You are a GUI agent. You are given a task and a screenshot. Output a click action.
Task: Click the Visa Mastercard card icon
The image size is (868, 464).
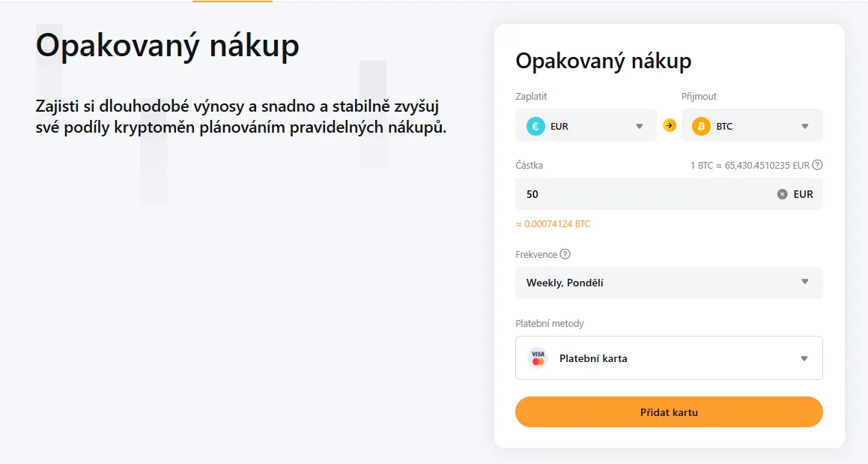[537, 358]
